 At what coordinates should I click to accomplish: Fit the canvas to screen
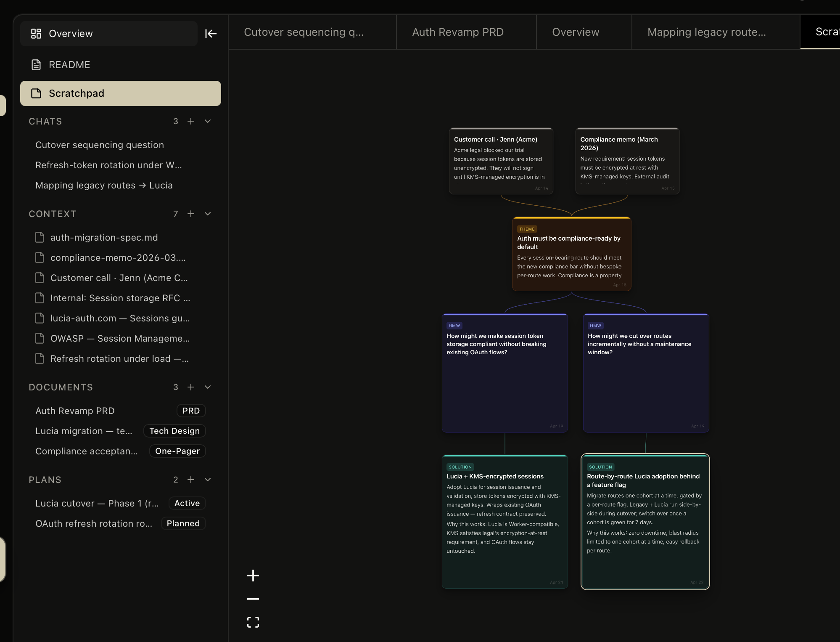(253, 622)
